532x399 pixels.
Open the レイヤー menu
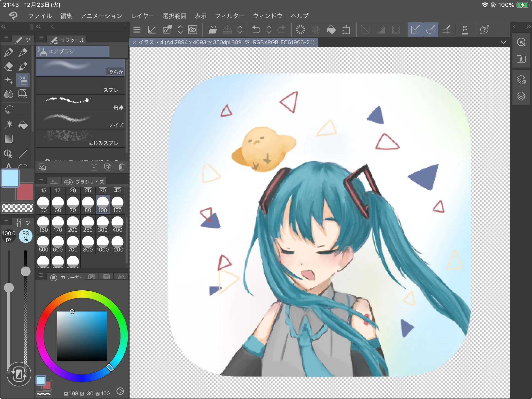click(143, 16)
